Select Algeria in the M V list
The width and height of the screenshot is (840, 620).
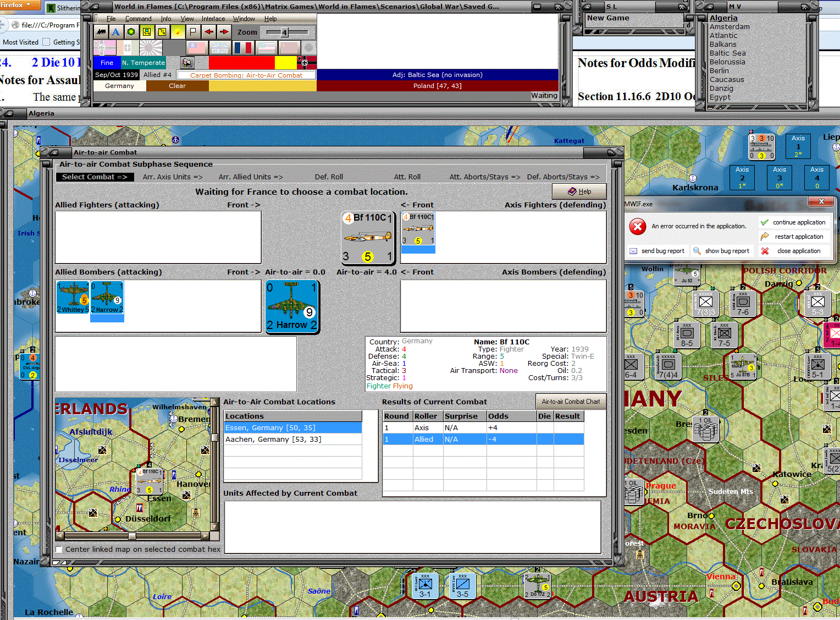723,18
